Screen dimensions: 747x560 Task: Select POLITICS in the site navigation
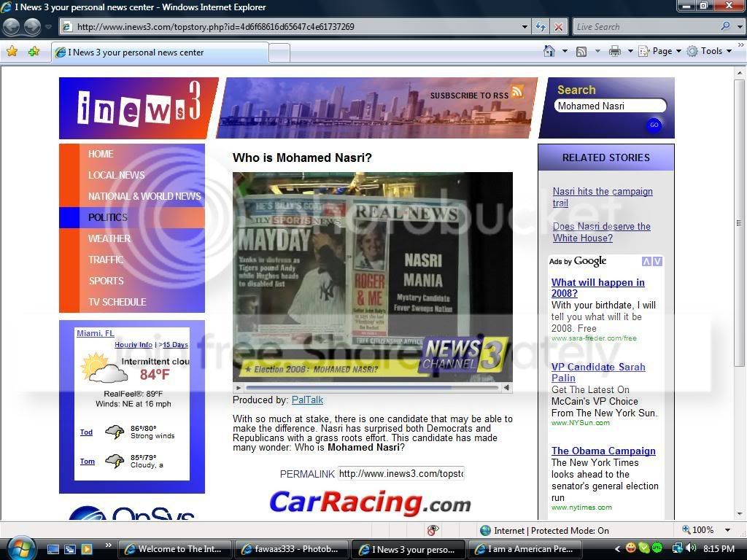point(108,217)
